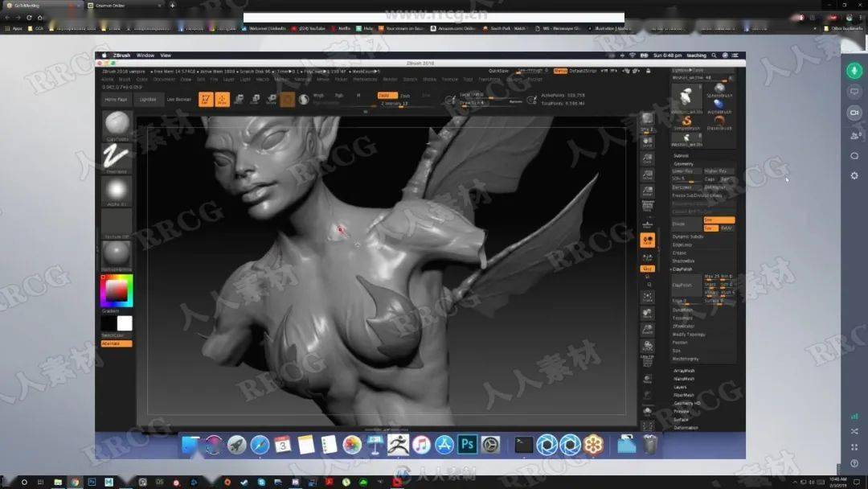Select the SimpleBrush tool thumbnail
868x489 pixels.
tap(686, 123)
